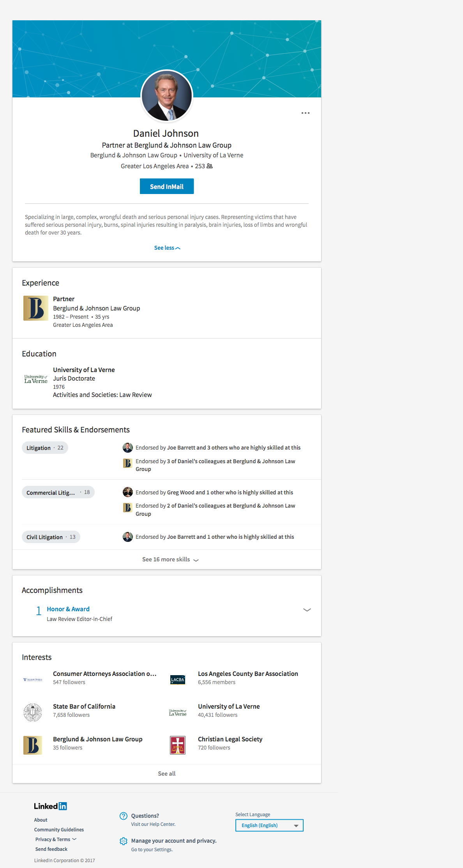Click the State Bar of California seal

coord(33,713)
